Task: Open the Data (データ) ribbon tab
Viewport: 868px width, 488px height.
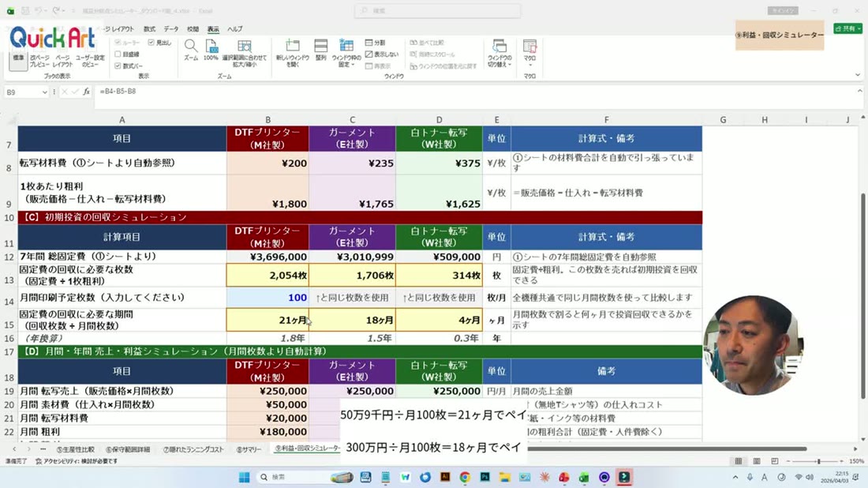Action: pos(171,28)
